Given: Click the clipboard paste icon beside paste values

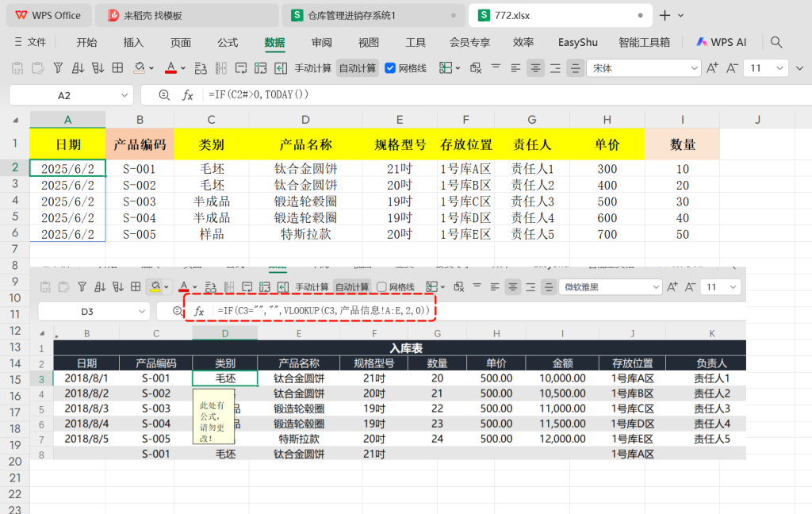Looking at the screenshot, I should [x=38, y=68].
